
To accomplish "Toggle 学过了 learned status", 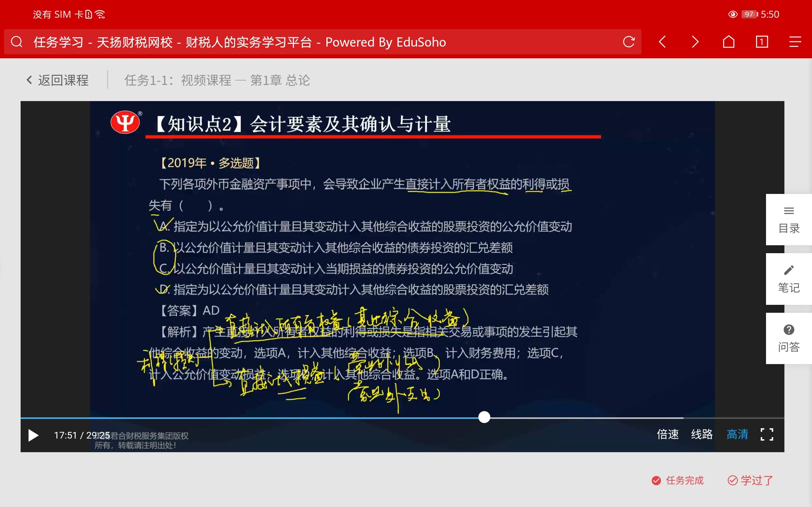I will coord(750,480).
